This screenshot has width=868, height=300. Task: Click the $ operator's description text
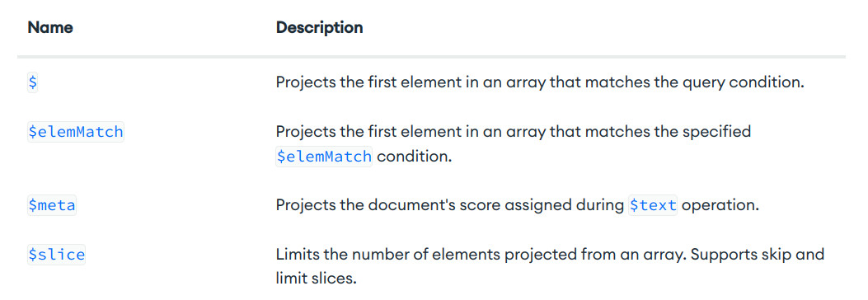pos(540,83)
